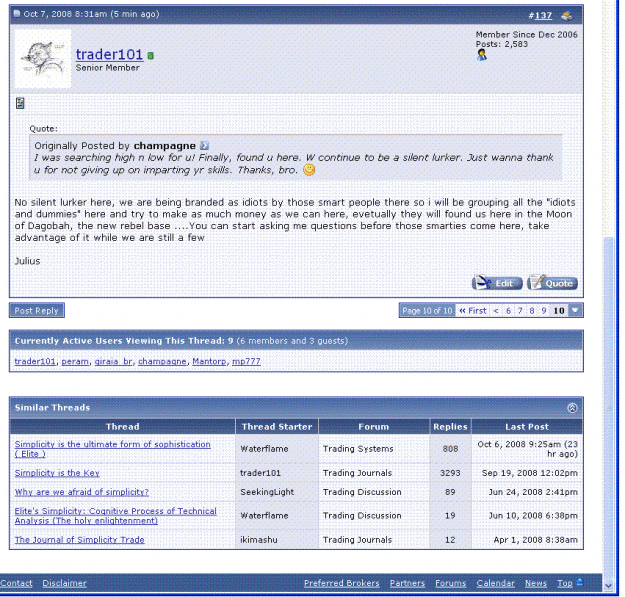Screen dimensions: 625x597
Task: Click the Last Post column header
Action: point(527,426)
